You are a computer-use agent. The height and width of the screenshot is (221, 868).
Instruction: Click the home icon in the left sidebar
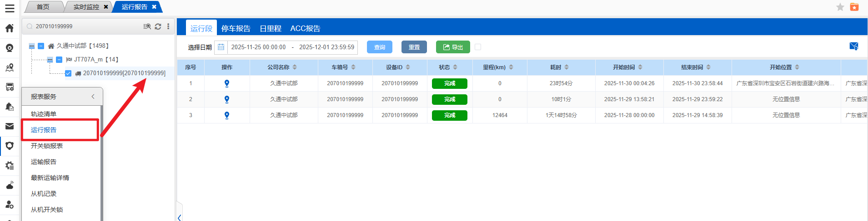[10, 28]
